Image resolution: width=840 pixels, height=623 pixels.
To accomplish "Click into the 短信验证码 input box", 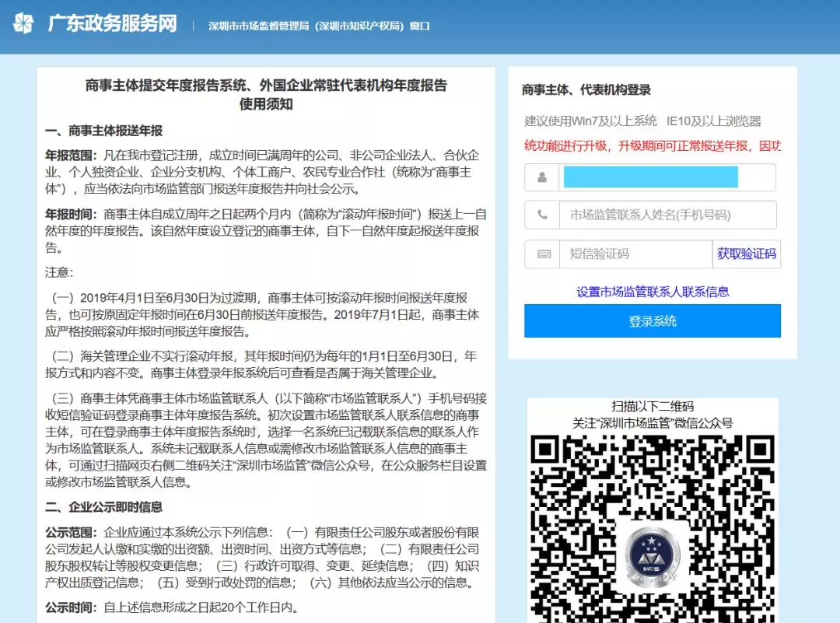I will 635,254.
